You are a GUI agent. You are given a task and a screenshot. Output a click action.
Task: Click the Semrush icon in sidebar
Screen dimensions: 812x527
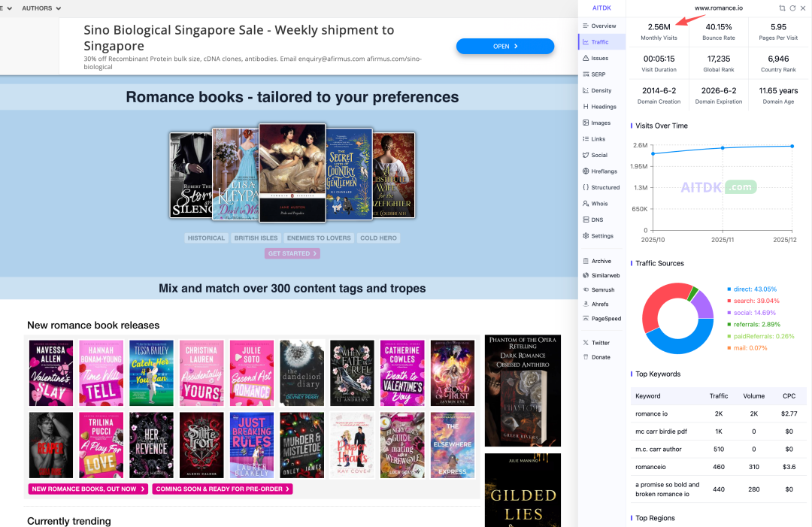coord(586,290)
